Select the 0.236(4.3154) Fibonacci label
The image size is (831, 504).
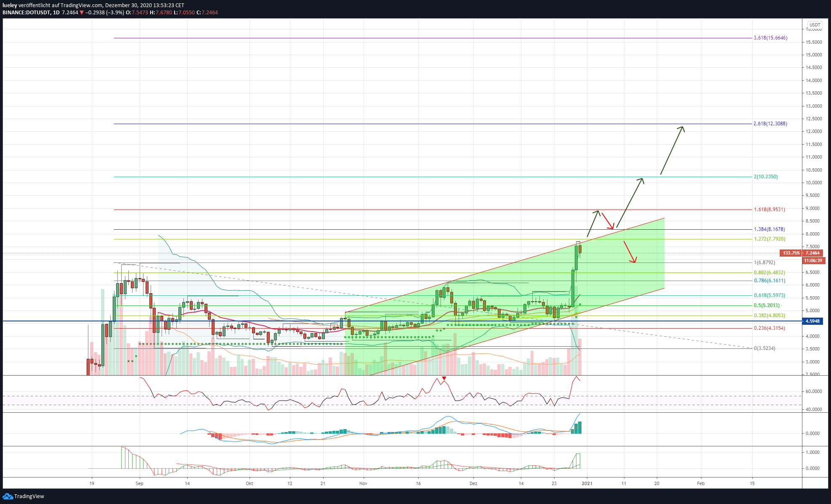pos(769,328)
